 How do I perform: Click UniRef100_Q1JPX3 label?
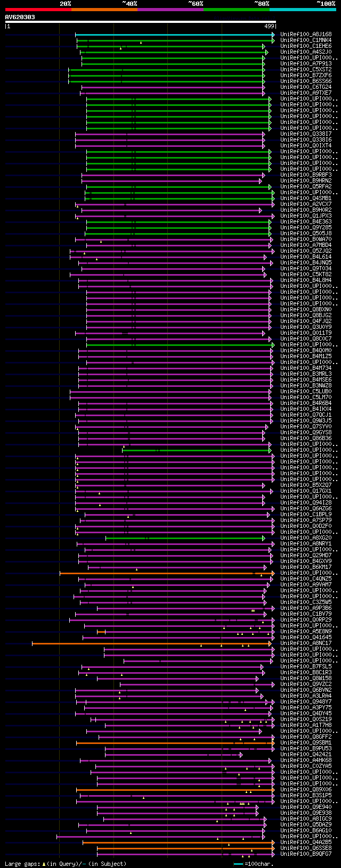(306, 216)
